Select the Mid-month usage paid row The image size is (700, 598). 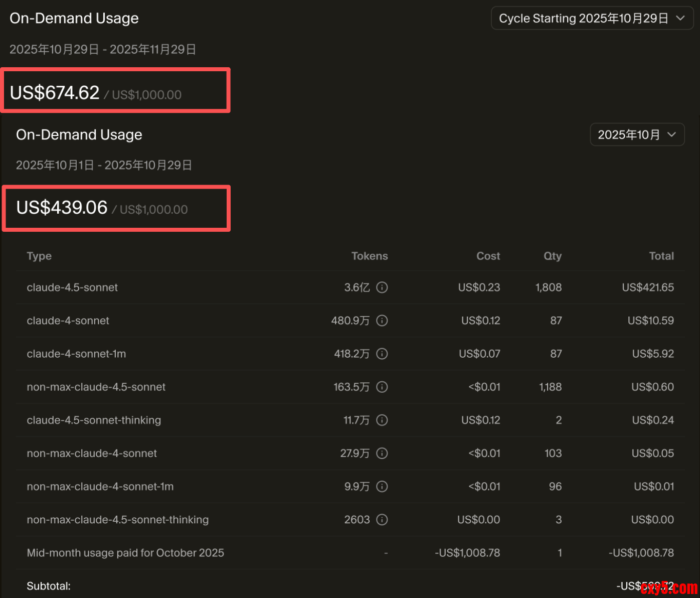125,553
